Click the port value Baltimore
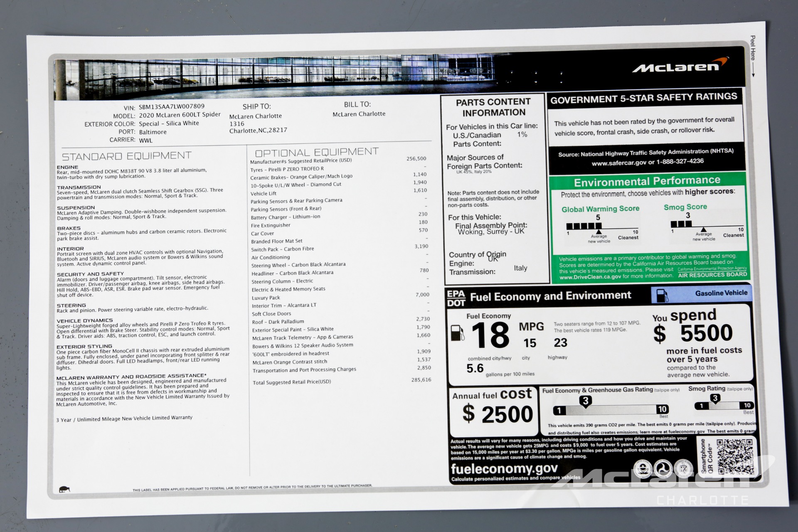Viewport: 798px width, 532px height. point(153,132)
